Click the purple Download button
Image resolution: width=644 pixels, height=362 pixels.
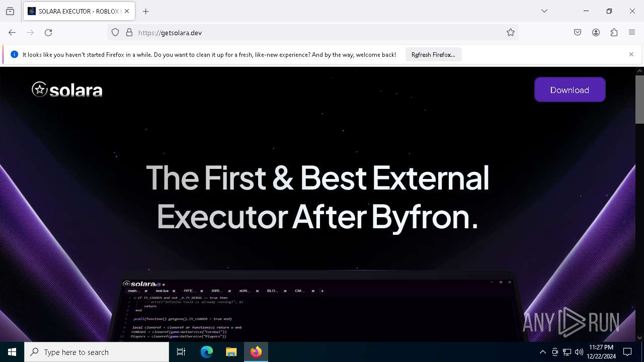[x=570, y=90]
